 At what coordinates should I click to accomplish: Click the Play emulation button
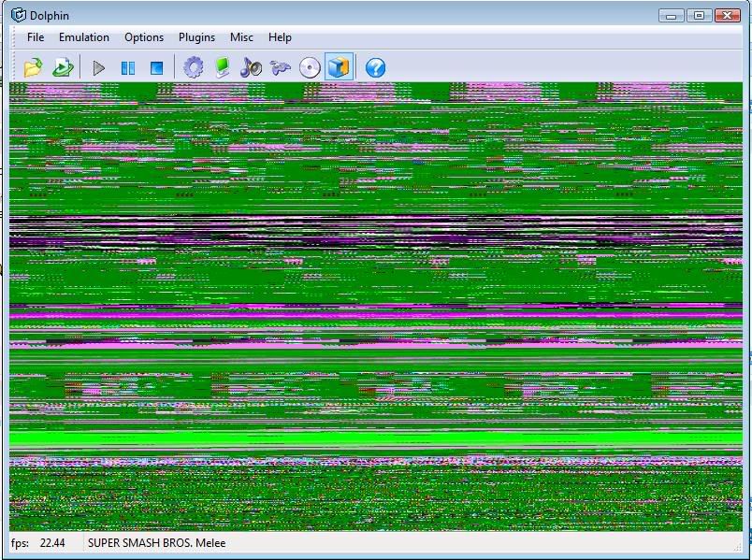point(99,68)
